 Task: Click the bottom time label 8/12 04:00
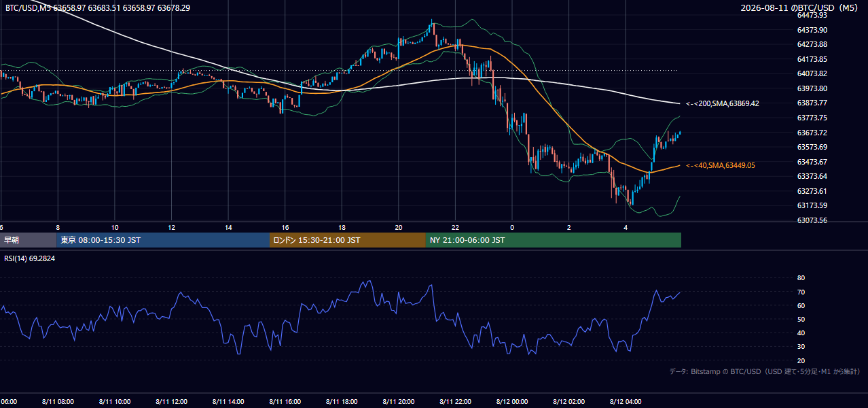[626, 401]
